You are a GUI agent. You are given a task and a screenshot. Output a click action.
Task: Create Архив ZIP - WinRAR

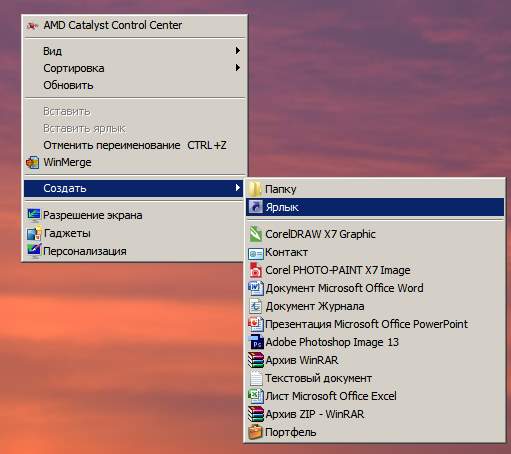click(x=375, y=414)
